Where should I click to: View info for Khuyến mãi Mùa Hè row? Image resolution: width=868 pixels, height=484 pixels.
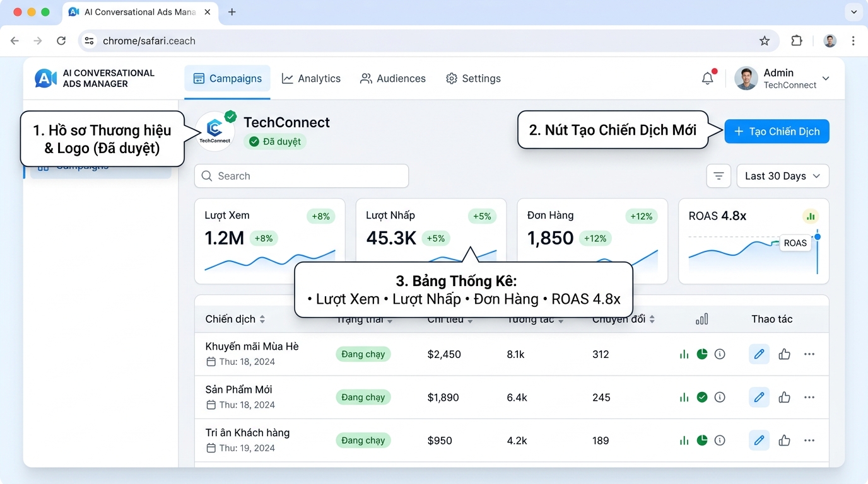click(720, 354)
